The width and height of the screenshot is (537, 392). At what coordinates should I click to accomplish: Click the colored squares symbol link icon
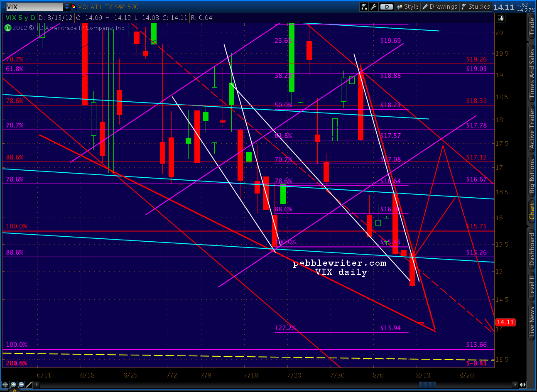[74, 7]
